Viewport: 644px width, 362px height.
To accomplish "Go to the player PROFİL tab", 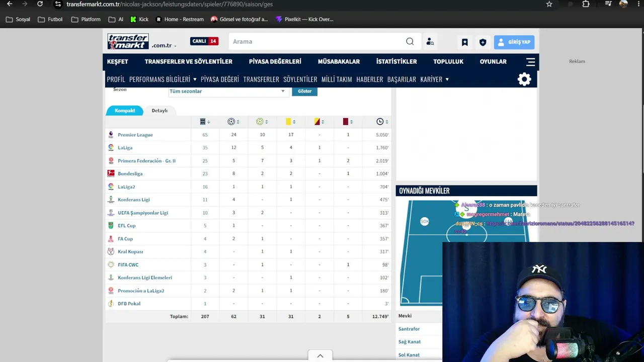I will click(x=116, y=79).
